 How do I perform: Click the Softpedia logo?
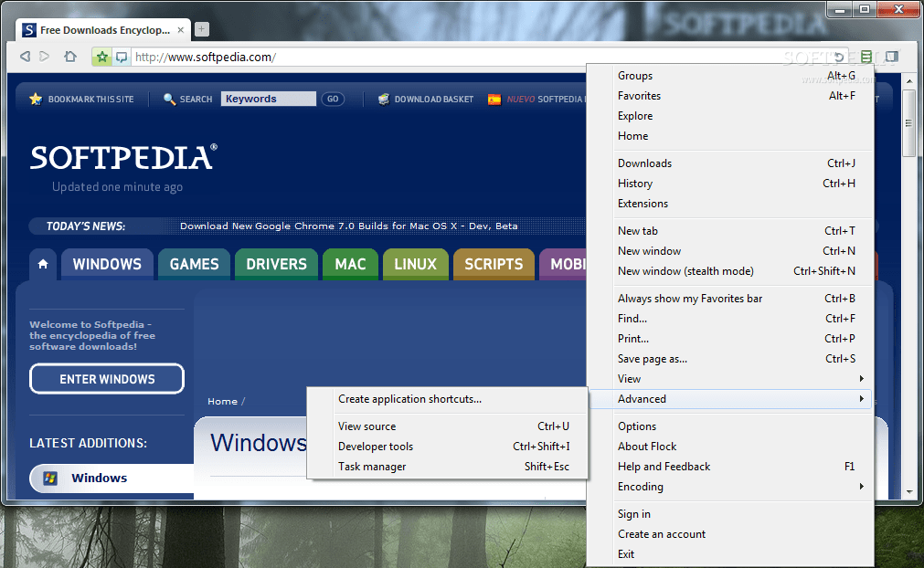point(123,158)
